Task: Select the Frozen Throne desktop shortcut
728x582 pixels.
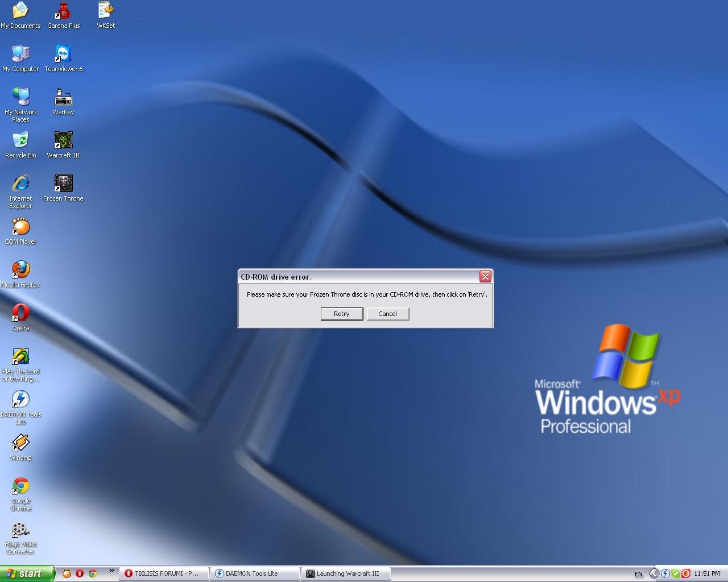Action: pos(63,184)
